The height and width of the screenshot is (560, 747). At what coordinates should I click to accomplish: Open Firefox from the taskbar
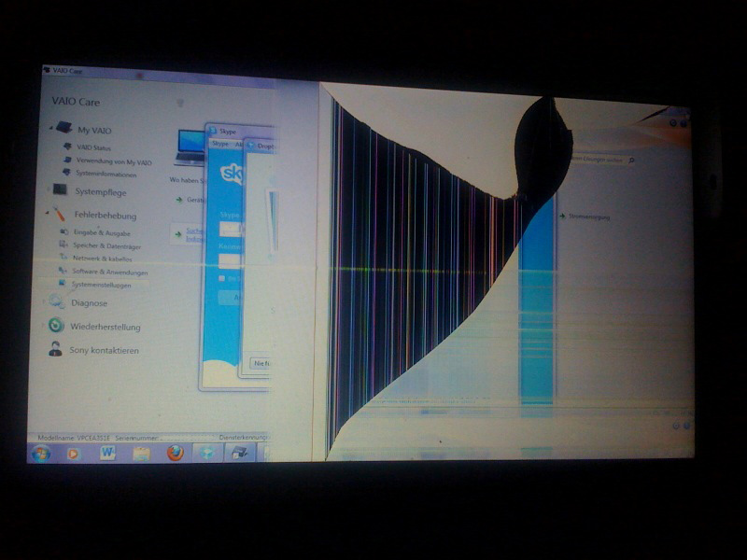coord(175,453)
